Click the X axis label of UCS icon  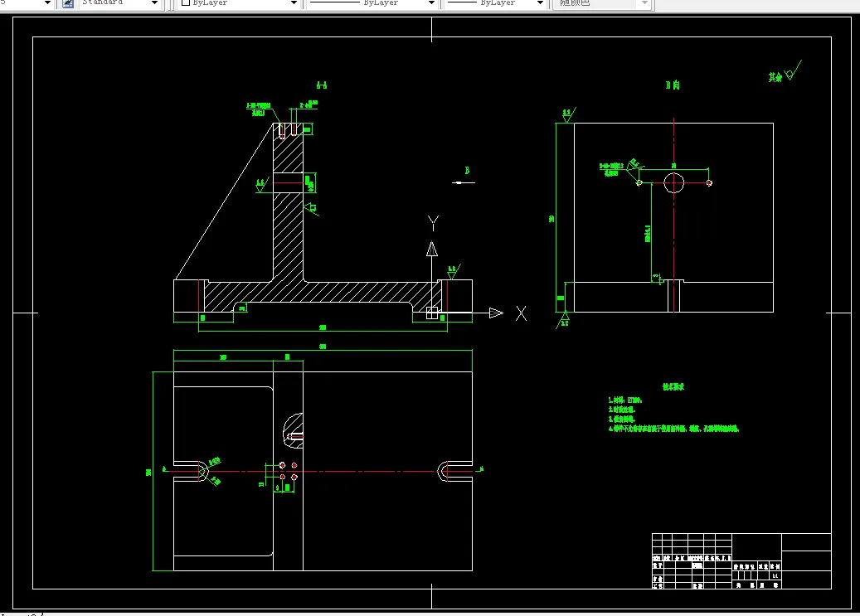click(521, 313)
